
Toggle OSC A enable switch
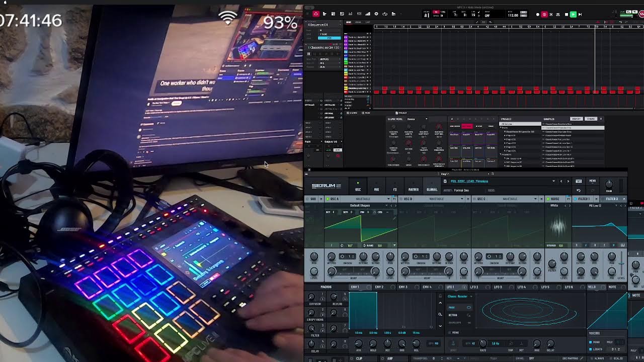click(327, 199)
